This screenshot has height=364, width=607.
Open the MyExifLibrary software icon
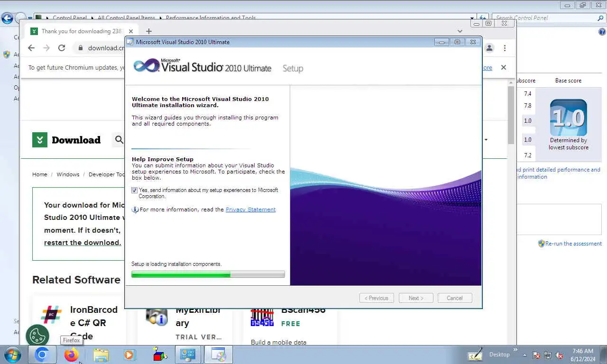tap(156, 317)
